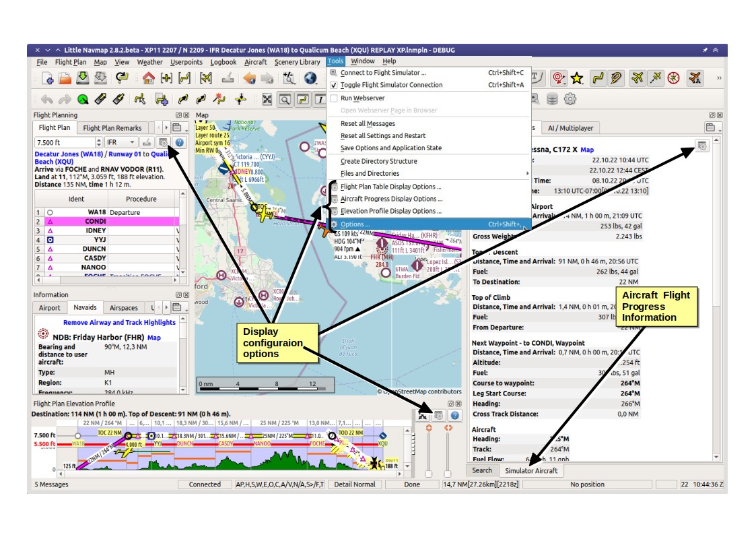This screenshot has width=756, height=535.
Task: Click the reverse flight plan icon
Action: [122, 77]
